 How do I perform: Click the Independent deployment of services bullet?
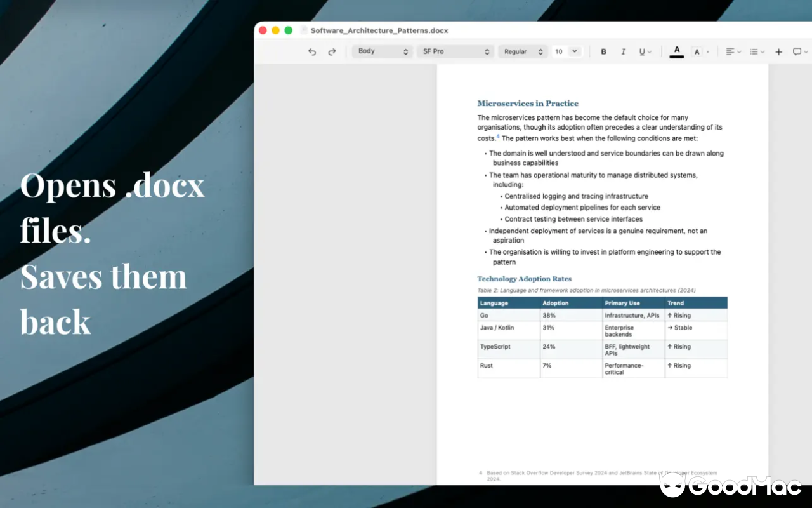[596, 236]
